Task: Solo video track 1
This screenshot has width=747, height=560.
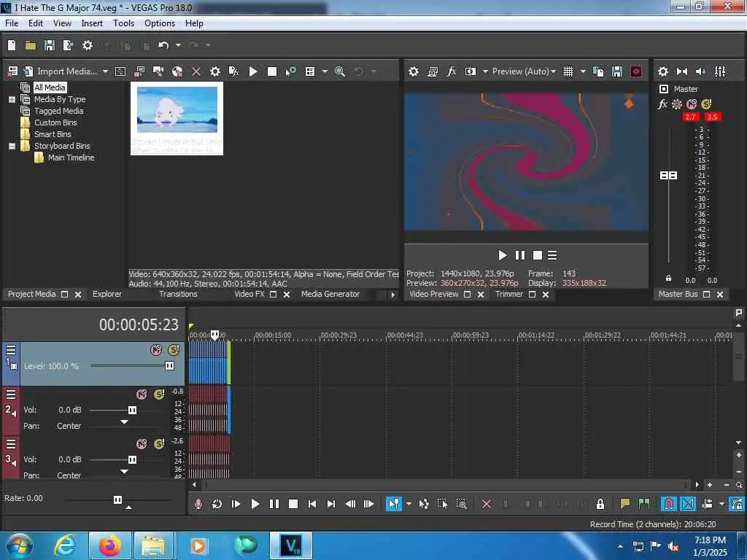Action: pos(174,350)
